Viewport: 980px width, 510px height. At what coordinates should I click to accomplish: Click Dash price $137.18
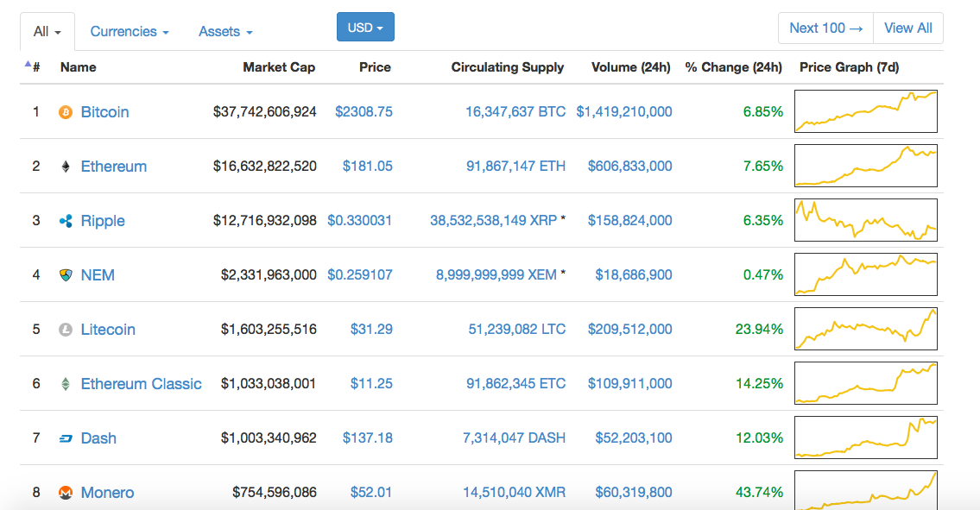[368, 438]
